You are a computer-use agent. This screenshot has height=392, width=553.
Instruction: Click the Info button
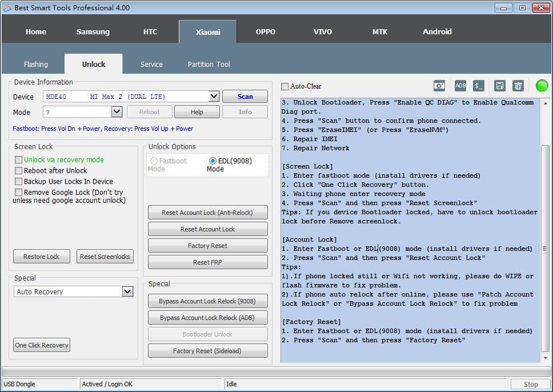click(245, 112)
